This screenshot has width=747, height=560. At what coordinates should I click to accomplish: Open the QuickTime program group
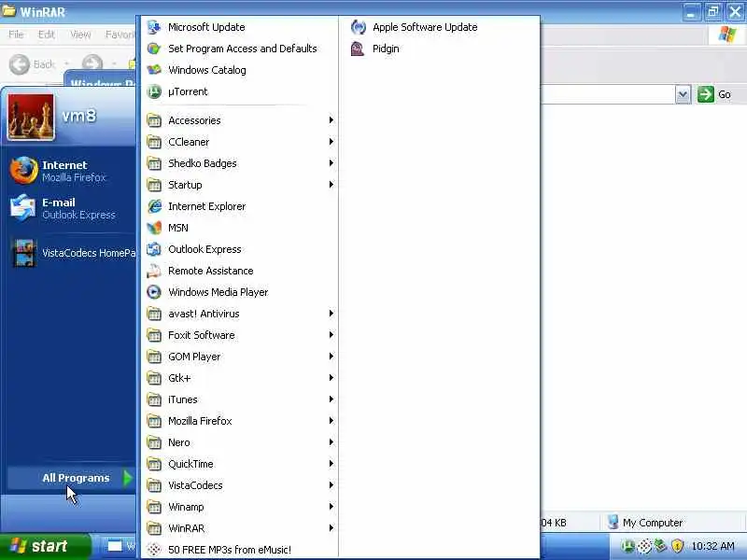pyautogui.click(x=240, y=464)
